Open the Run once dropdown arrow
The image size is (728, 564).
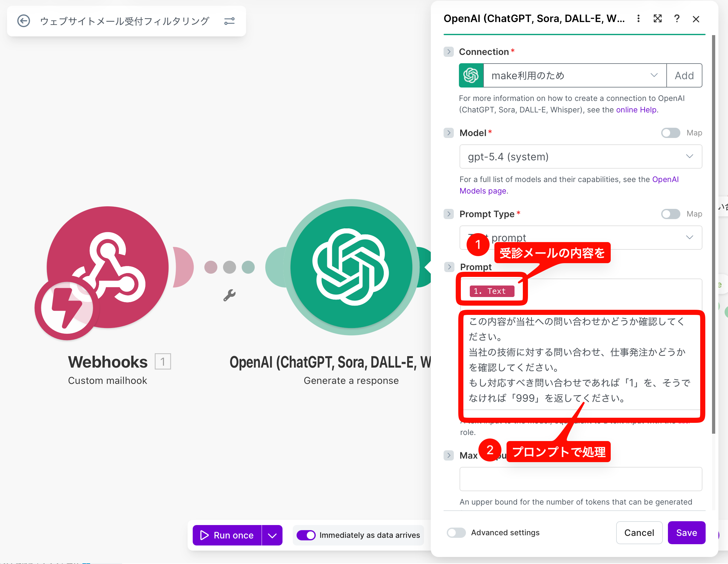[272, 535]
